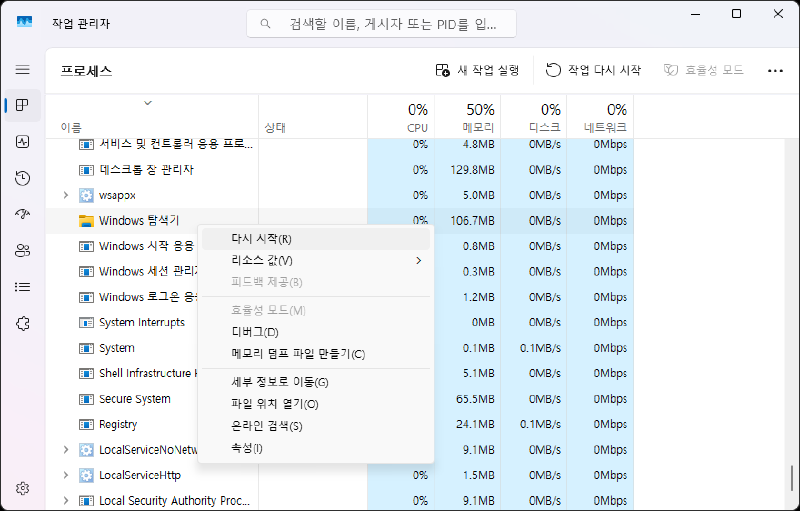Click the search magnifier icon
The image size is (800, 511).
click(265, 23)
